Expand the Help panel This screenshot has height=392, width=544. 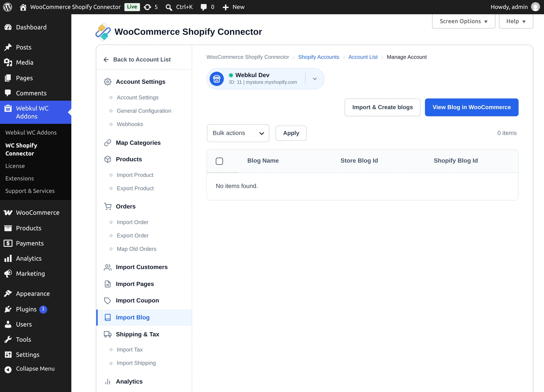coord(516,21)
